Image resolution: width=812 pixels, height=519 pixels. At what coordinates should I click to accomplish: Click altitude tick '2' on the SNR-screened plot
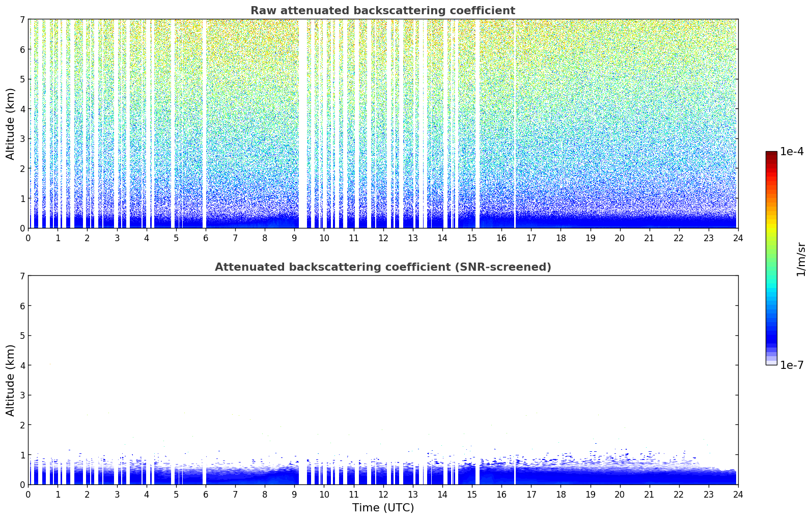click(22, 425)
